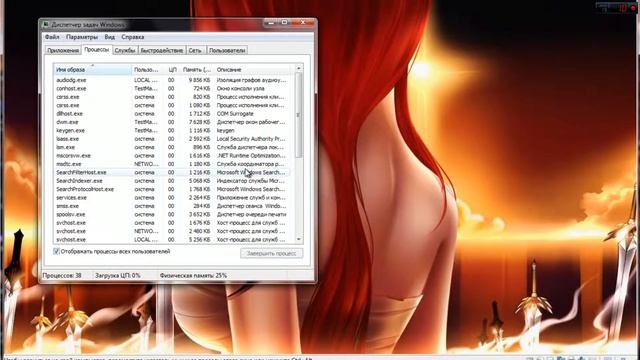Toggle Отображать процессы всех пользователей checkbox
The image size is (640, 360).
[x=56, y=251]
